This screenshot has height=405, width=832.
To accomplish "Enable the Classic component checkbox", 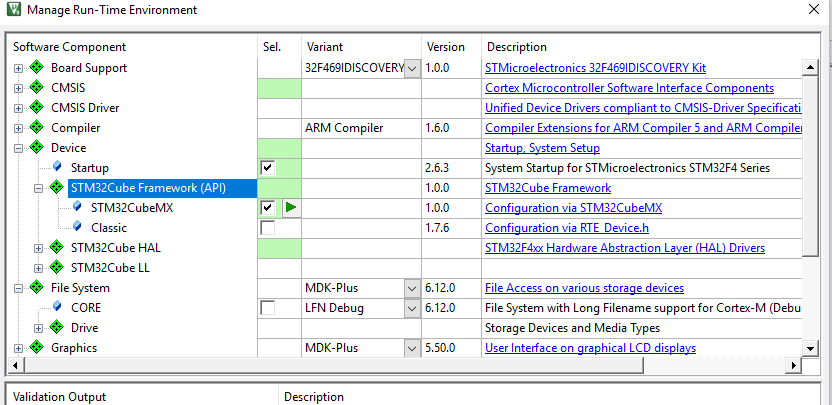I will click(268, 228).
